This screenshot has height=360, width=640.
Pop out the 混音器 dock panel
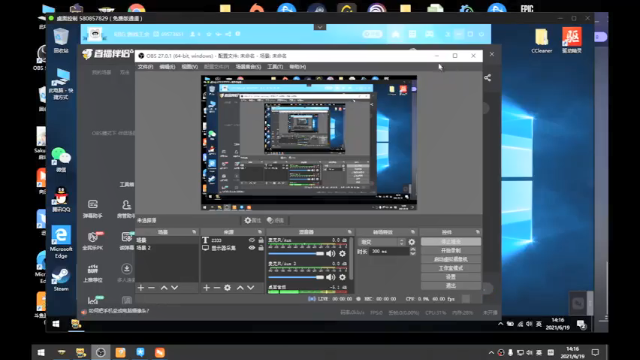[x=349, y=232]
